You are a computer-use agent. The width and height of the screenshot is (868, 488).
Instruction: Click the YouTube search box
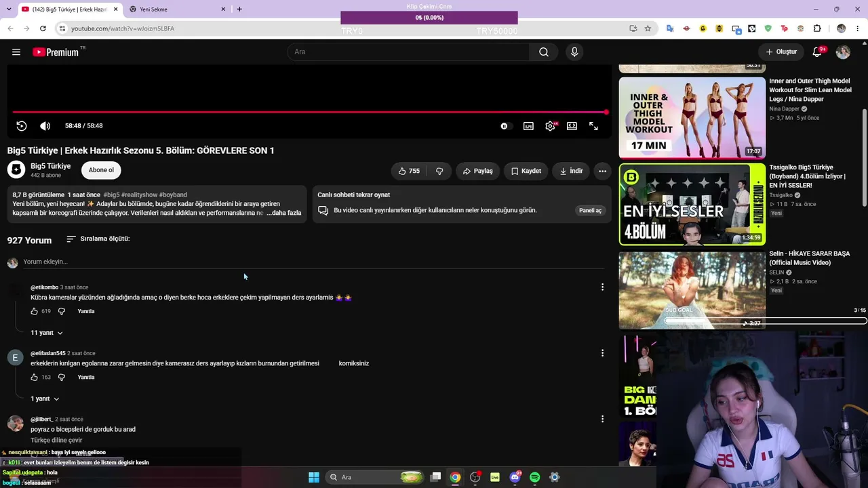coord(408,52)
